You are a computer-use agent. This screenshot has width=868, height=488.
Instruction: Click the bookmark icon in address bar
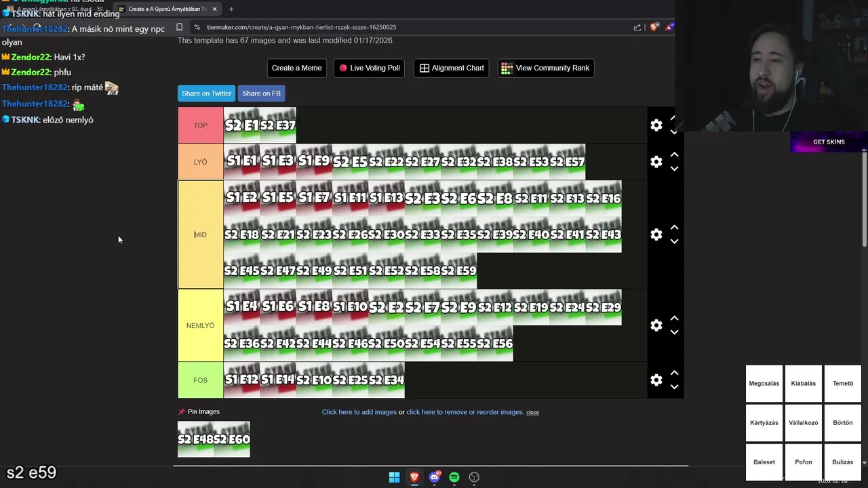[179, 27]
